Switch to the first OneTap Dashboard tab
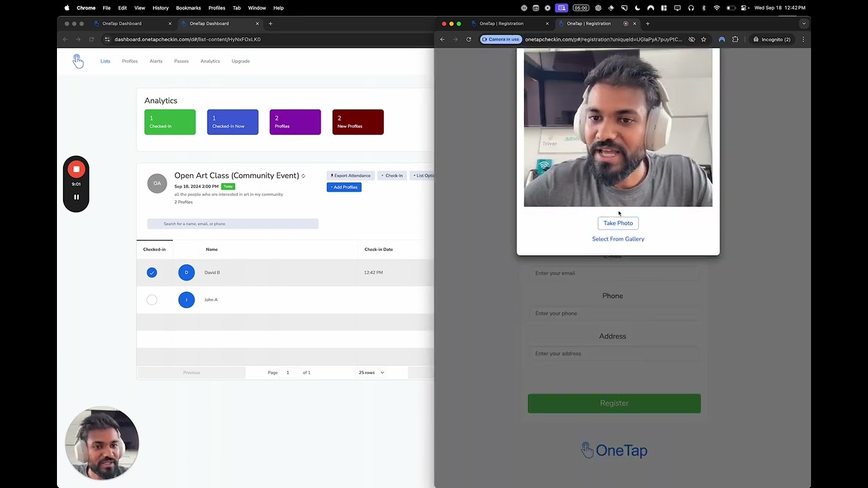This screenshot has width=868, height=488. [132, 24]
